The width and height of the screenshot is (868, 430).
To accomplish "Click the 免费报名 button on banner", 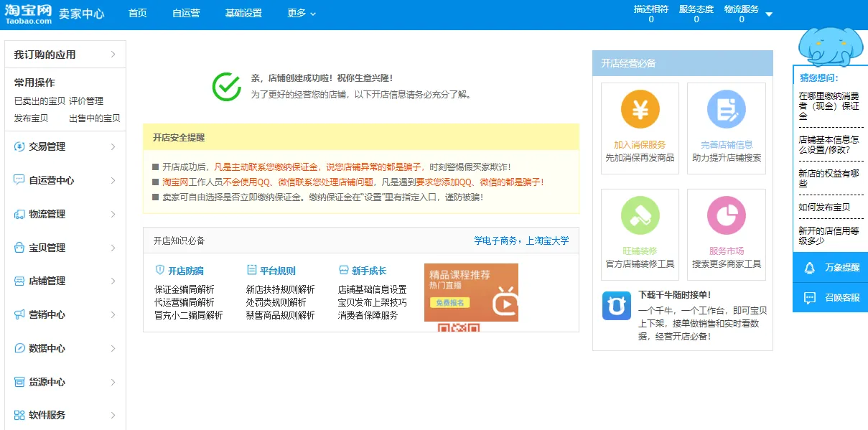I will pyautogui.click(x=450, y=302).
